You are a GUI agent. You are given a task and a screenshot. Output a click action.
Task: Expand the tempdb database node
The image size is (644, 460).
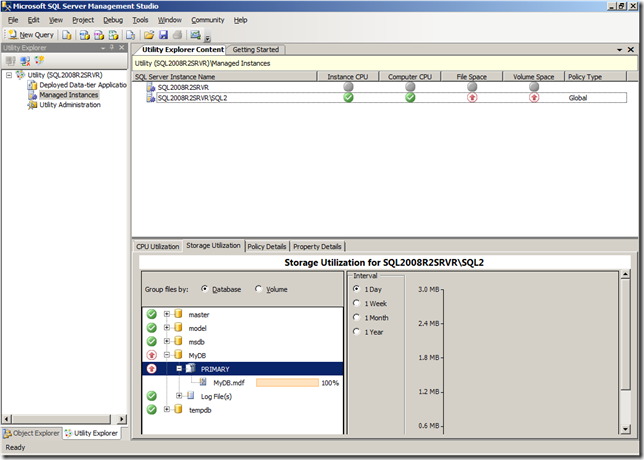[x=168, y=409]
